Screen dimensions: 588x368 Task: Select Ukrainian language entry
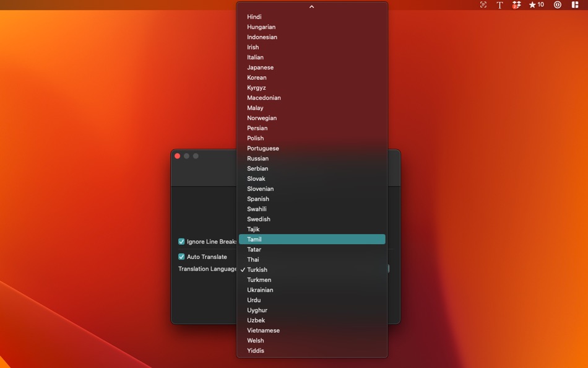pyautogui.click(x=312, y=290)
